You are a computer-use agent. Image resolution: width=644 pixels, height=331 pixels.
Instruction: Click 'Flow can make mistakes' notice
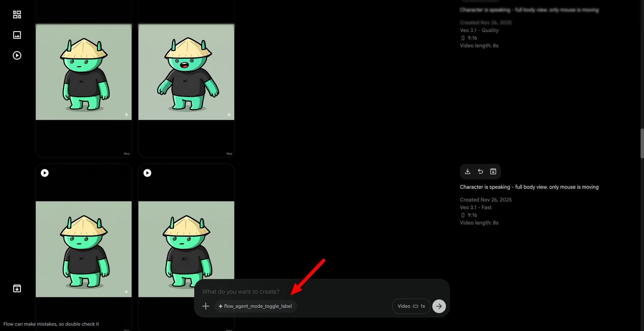[51, 324]
